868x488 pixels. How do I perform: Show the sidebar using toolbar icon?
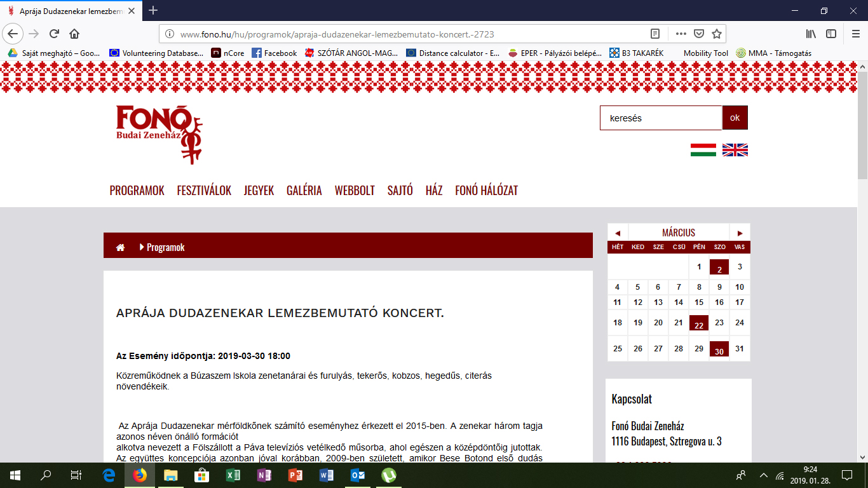831,34
